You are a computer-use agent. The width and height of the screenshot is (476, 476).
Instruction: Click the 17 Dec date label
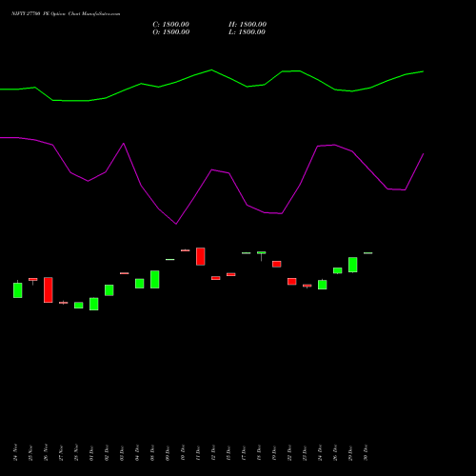[x=244, y=452]
